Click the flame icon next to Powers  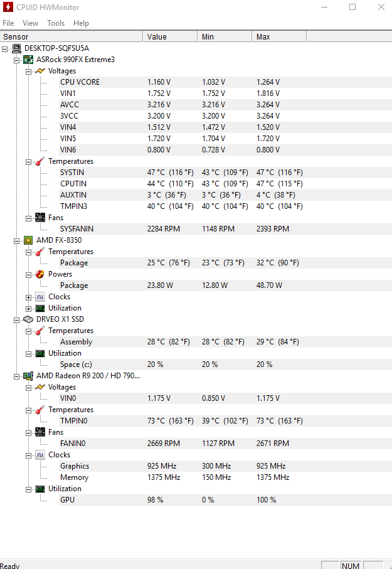pos(40,274)
